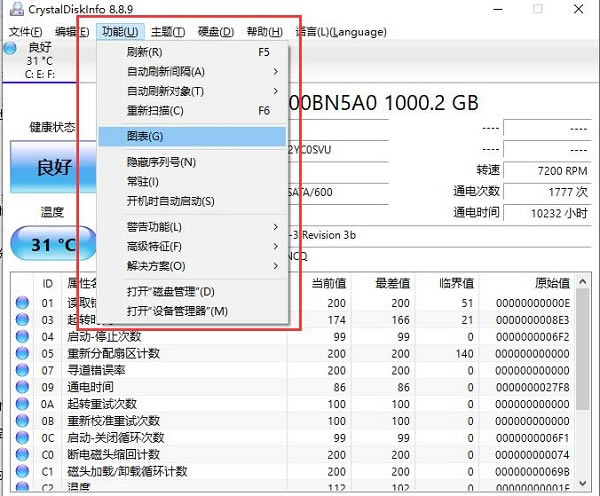Select the status orb for attribute 09 通电时间
This screenshot has height=496, width=600.
tap(22, 387)
